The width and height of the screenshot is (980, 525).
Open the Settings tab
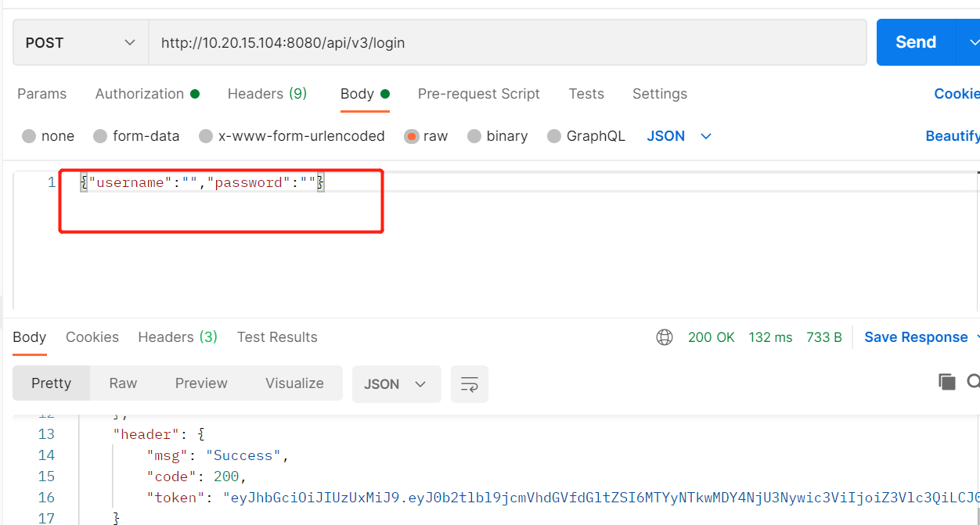[x=660, y=94]
